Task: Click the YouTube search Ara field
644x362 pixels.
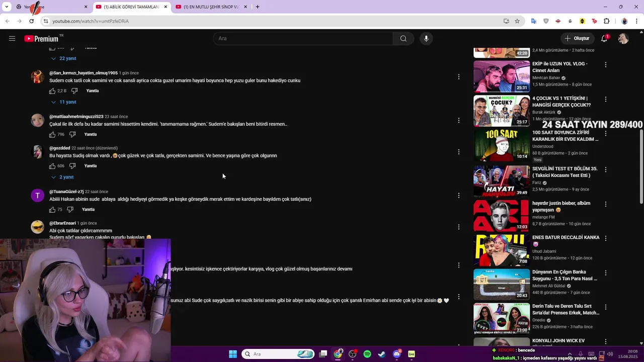Action: 303,39
